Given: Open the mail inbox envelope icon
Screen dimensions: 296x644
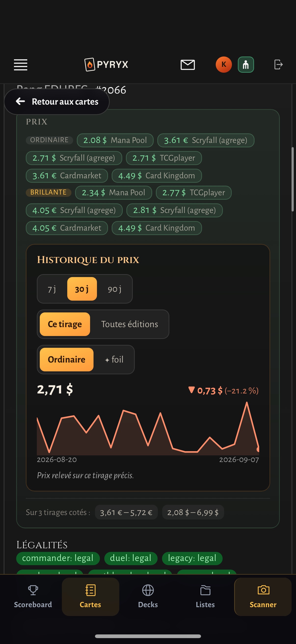Looking at the screenshot, I should coord(188,65).
